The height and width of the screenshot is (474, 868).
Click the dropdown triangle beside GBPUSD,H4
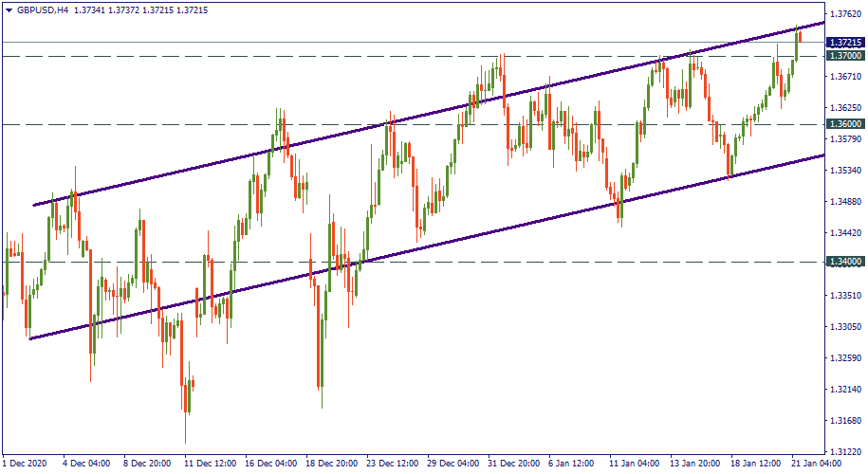[9, 9]
